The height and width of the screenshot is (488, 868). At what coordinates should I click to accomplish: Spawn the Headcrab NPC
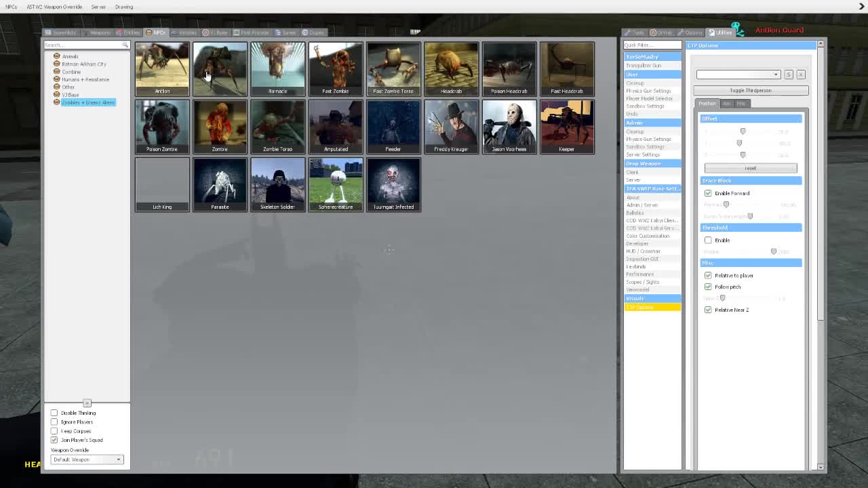[x=451, y=68]
